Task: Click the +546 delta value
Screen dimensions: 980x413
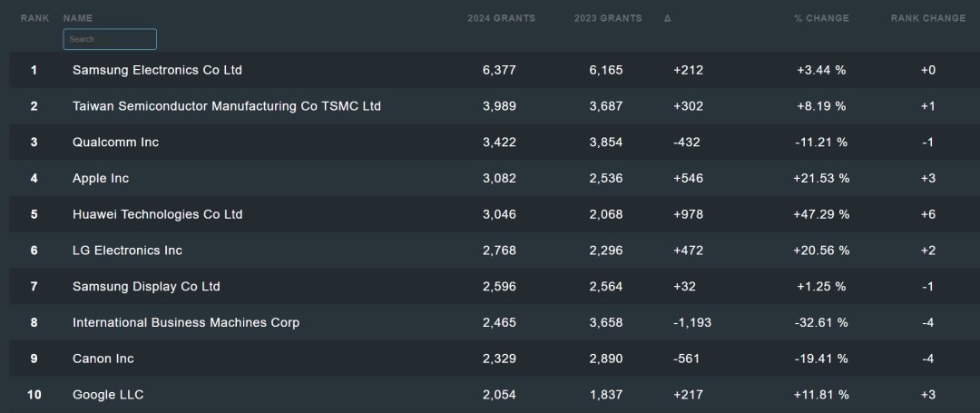Action: 688,179
